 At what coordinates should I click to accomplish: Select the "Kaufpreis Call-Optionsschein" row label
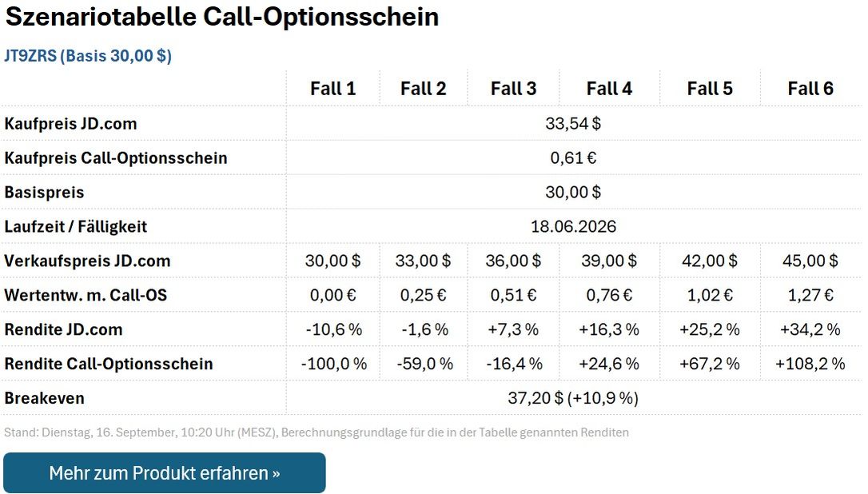point(116,158)
